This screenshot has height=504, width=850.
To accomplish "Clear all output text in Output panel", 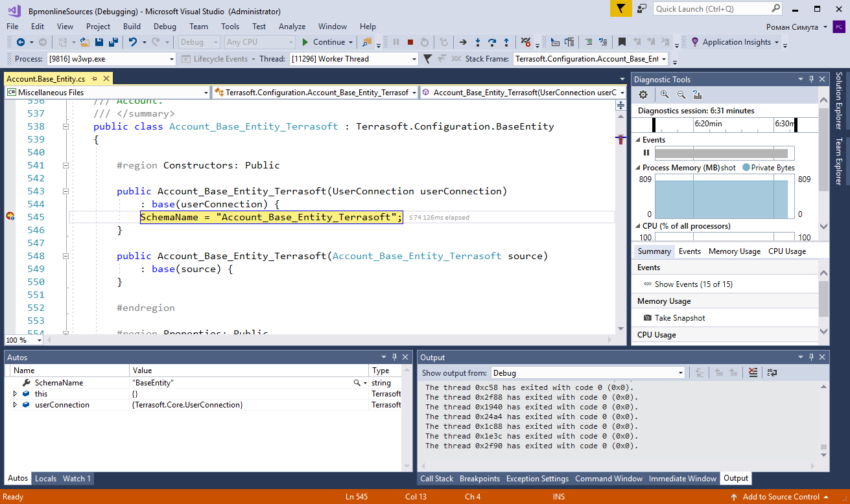I will 753,372.
